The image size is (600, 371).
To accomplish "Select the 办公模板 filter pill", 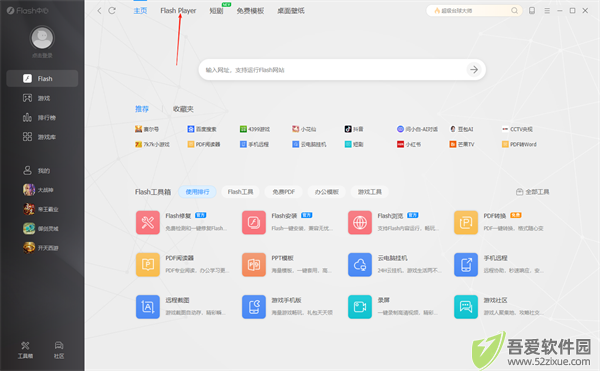I will point(327,192).
